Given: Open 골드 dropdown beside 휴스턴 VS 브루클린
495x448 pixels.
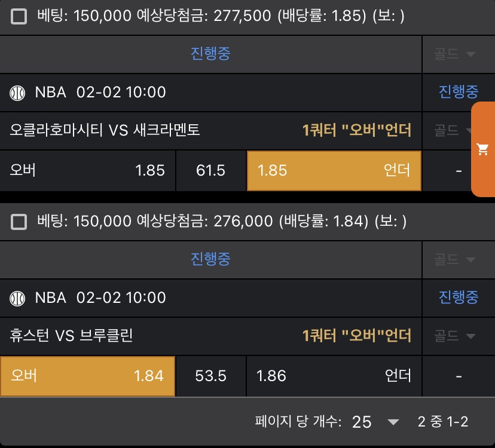Looking at the screenshot, I should click(x=454, y=336).
